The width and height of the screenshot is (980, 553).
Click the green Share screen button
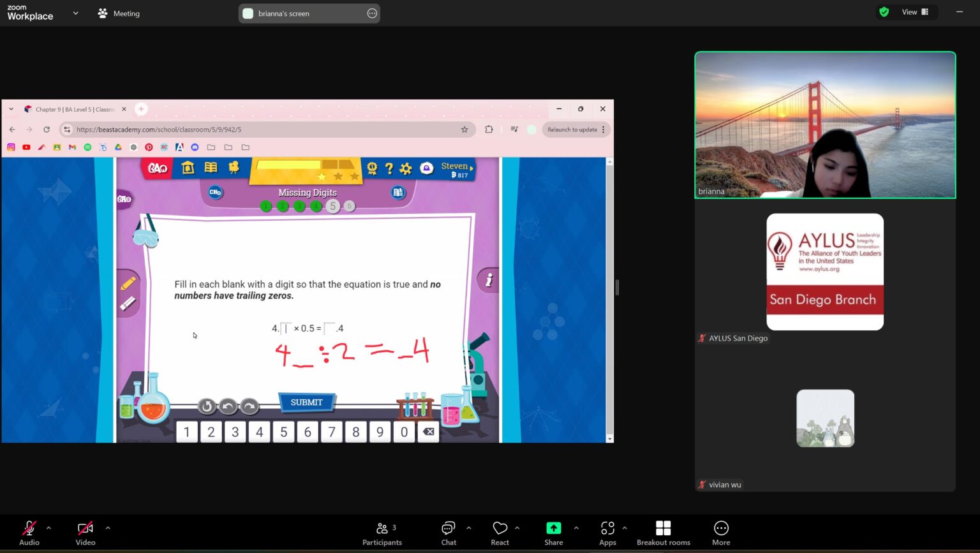coord(554,533)
